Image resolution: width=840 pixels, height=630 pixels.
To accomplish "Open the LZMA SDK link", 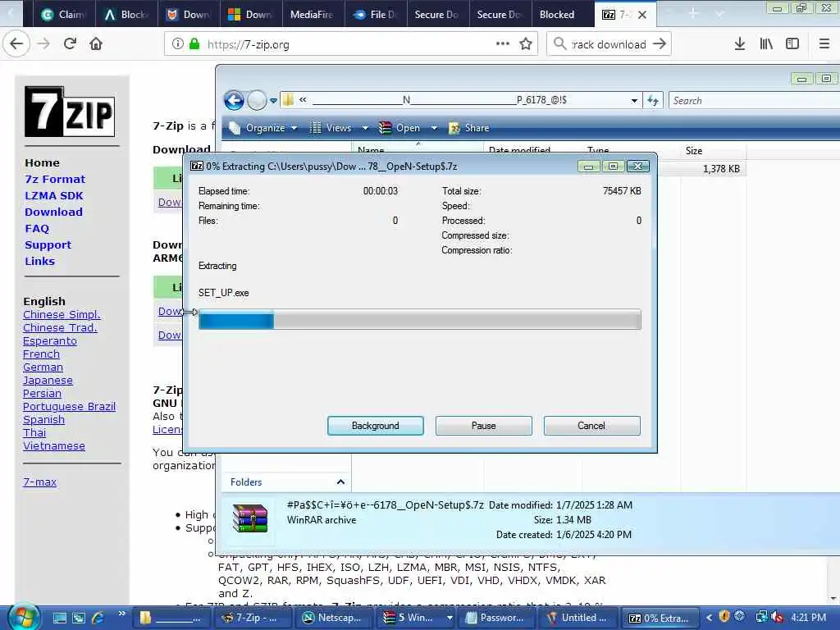I will coord(54,195).
